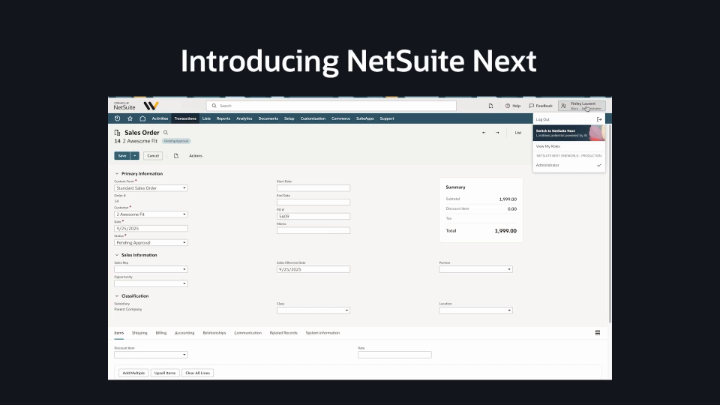Image resolution: width=720 pixels, height=405 pixels.
Task: Click Add Multiple button
Action: point(134,373)
